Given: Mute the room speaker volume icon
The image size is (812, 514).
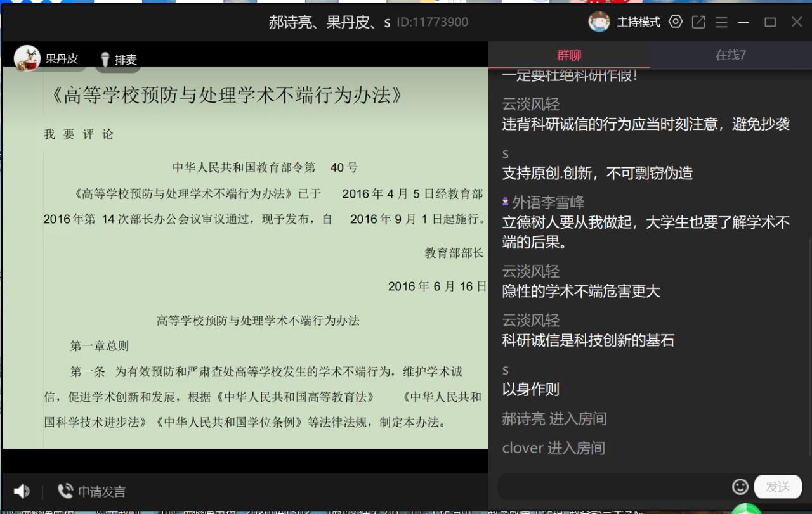Looking at the screenshot, I should pyautogui.click(x=22, y=491).
